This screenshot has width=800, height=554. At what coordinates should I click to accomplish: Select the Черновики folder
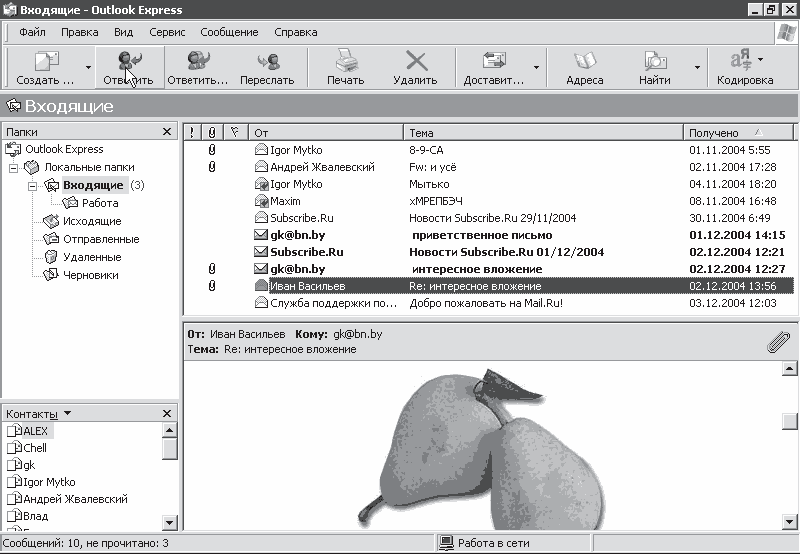[x=90, y=275]
